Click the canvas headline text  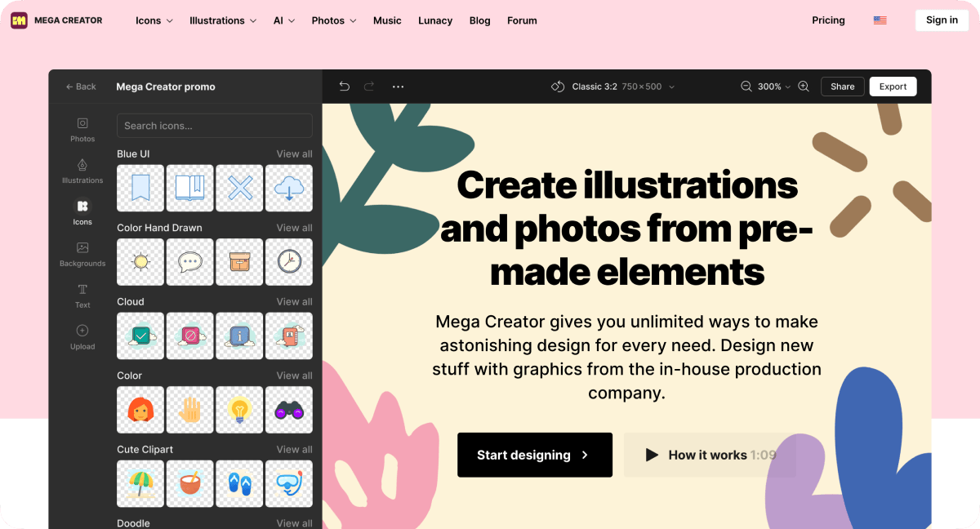[627, 229]
